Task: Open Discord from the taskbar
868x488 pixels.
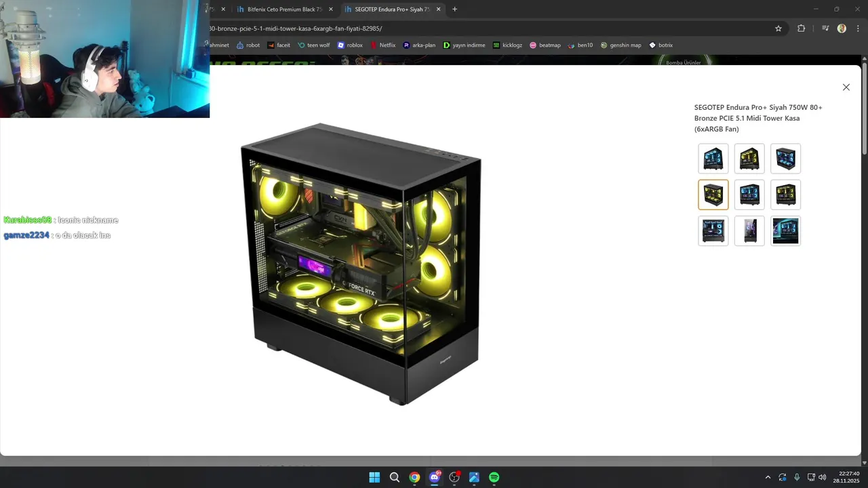Action: click(x=435, y=477)
